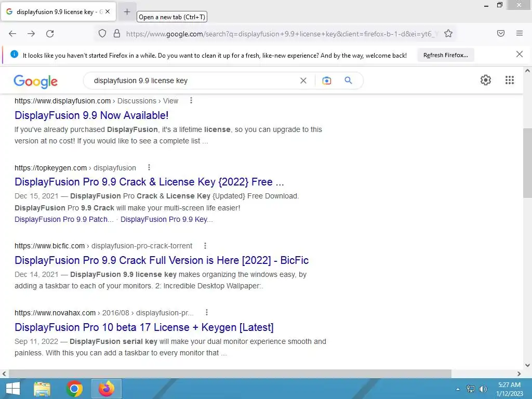Open more options for topkeygen.com result

tap(149, 167)
